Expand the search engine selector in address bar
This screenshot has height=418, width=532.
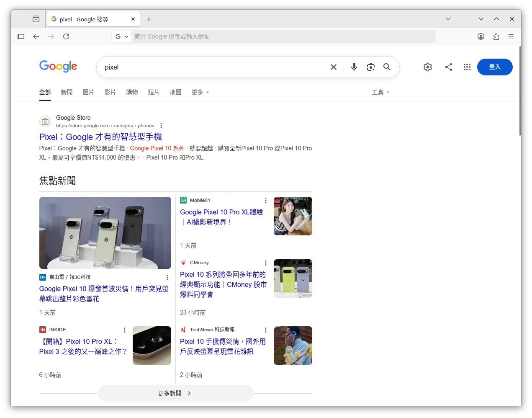click(122, 36)
